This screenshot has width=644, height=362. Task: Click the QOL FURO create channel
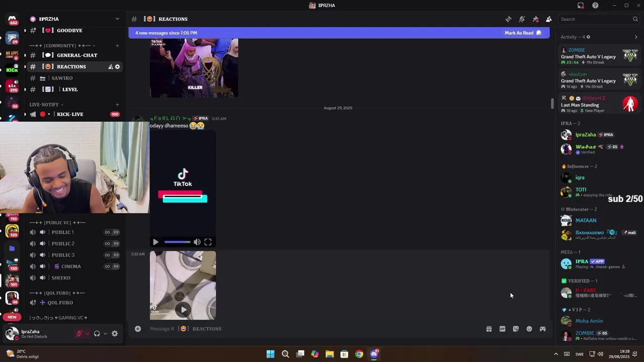click(x=74, y=303)
